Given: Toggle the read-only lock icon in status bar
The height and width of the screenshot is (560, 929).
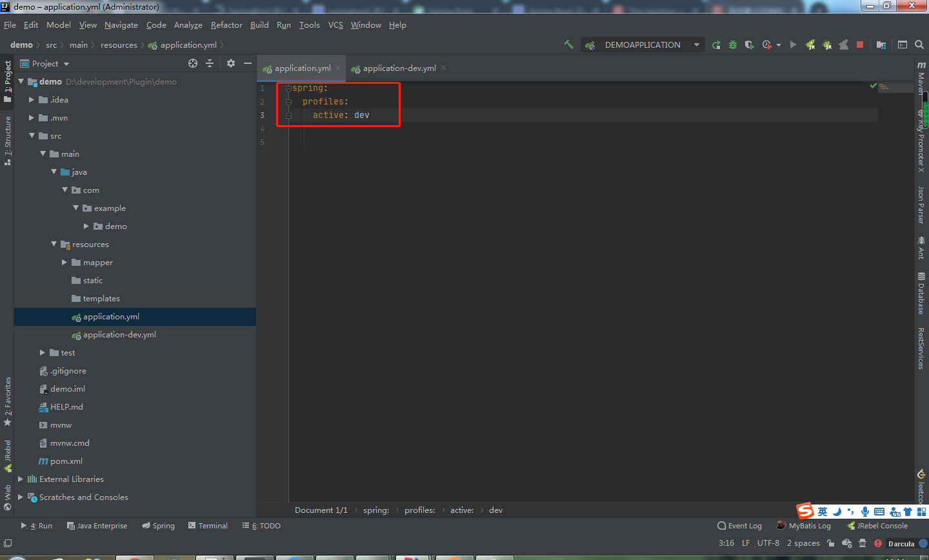Looking at the screenshot, I should click(831, 543).
